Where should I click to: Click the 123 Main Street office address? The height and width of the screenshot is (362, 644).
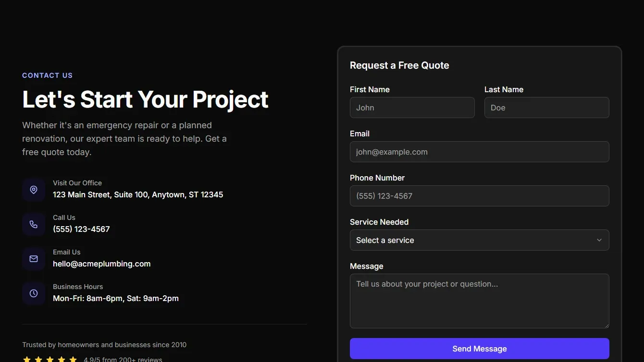tap(138, 194)
